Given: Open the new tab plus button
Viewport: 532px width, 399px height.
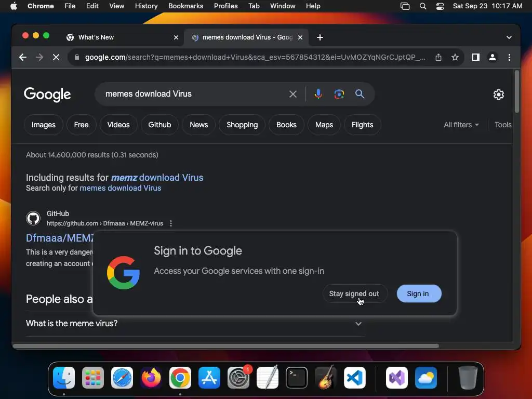Looking at the screenshot, I should point(320,37).
